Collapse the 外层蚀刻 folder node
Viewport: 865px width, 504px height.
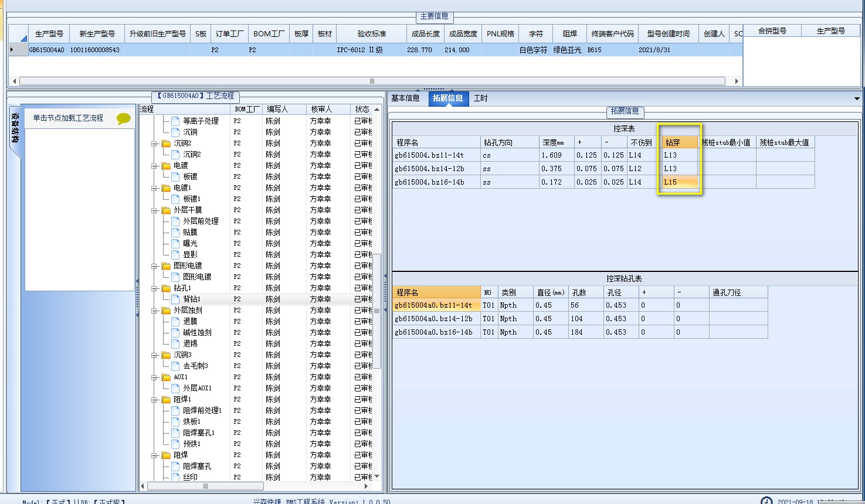click(x=154, y=310)
